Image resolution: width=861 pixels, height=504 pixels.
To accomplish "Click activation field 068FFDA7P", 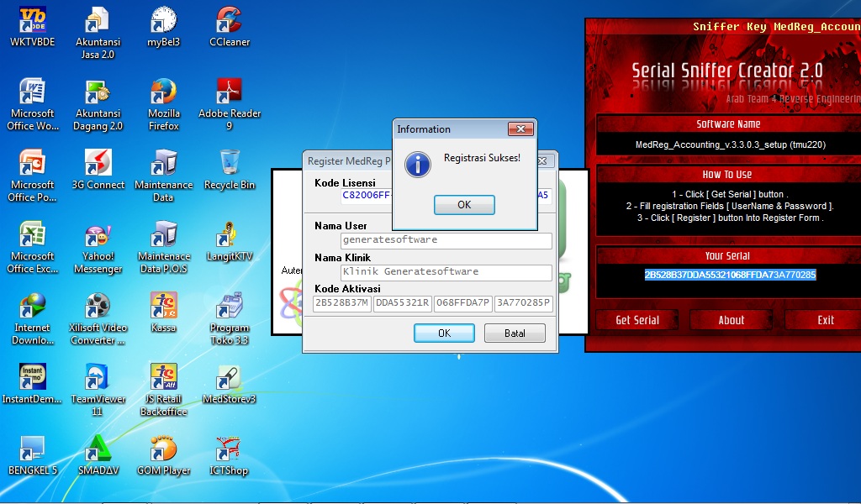I will click(x=463, y=303).
